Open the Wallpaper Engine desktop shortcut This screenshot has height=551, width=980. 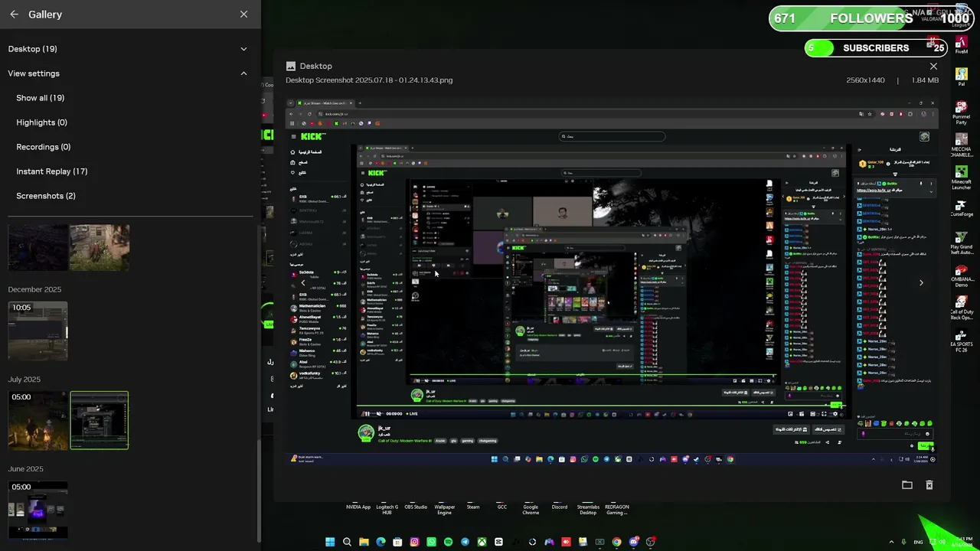click(445, 510)
